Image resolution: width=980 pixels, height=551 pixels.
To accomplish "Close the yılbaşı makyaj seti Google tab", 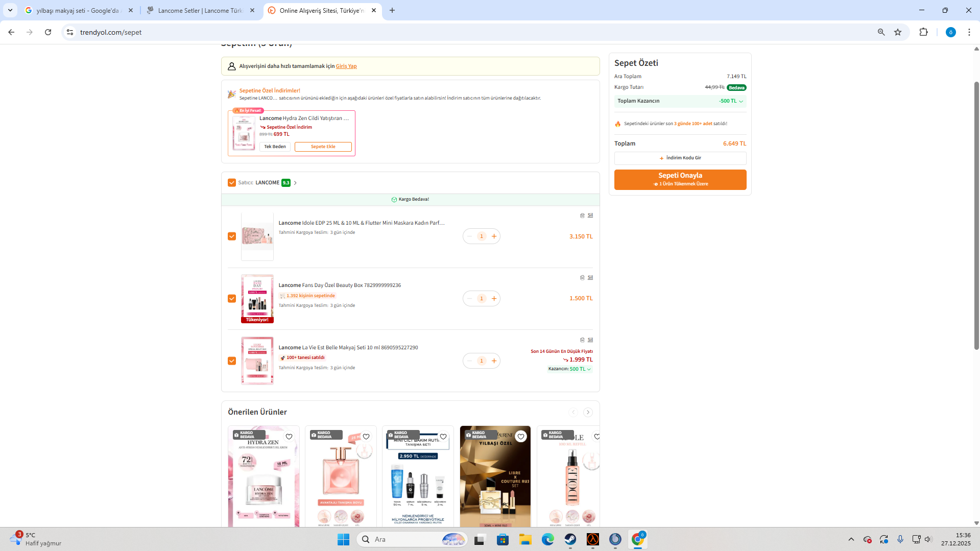I will 131,11.
